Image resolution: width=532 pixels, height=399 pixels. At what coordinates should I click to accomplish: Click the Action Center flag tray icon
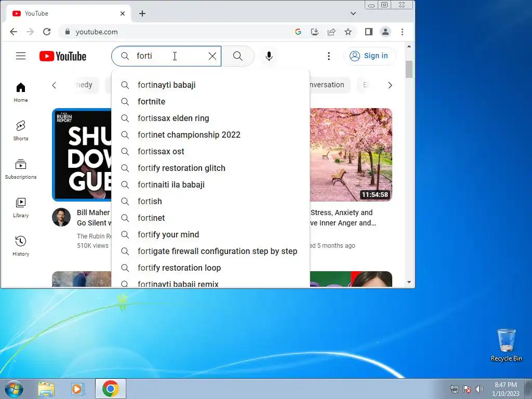point(467,389)
